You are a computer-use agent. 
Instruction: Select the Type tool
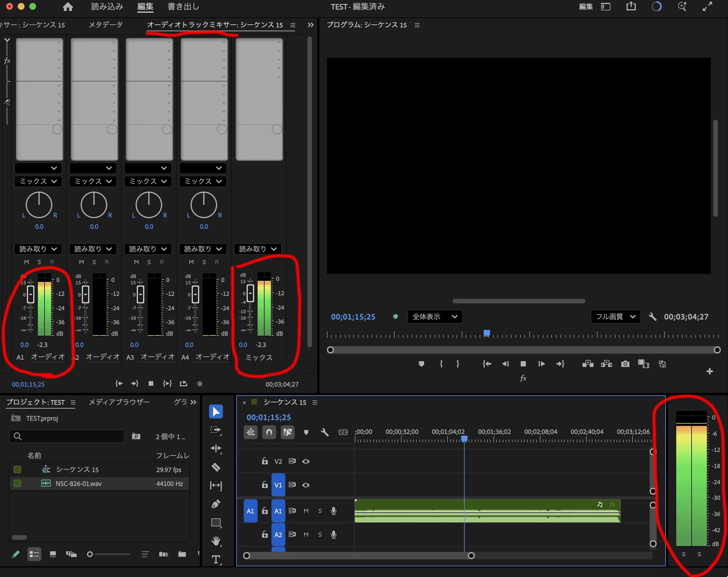click(x=216, y=559)
